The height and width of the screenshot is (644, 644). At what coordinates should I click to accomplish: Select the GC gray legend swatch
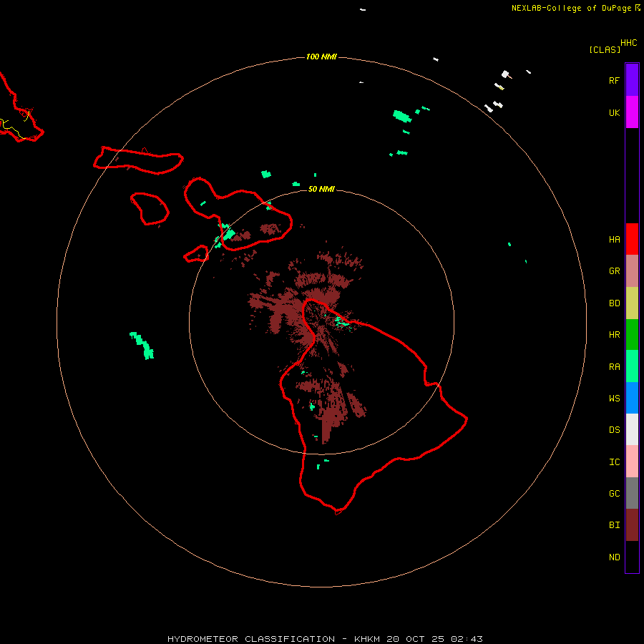click(632, 493)
